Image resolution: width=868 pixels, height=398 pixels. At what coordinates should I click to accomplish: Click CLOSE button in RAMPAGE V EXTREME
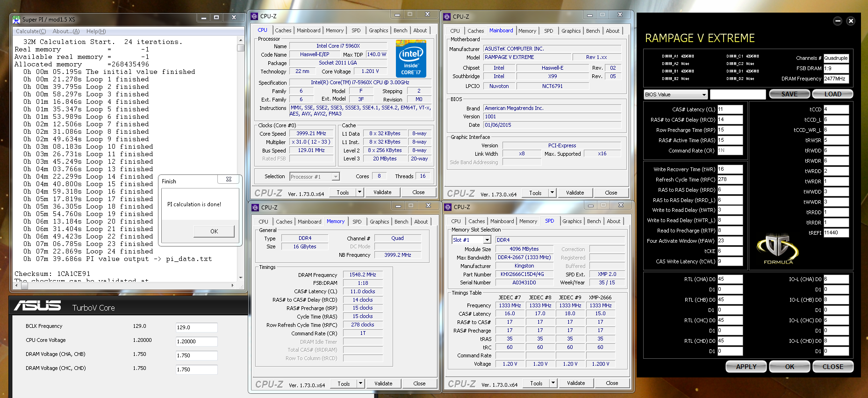pyautogui.click(x=833, y=367)
